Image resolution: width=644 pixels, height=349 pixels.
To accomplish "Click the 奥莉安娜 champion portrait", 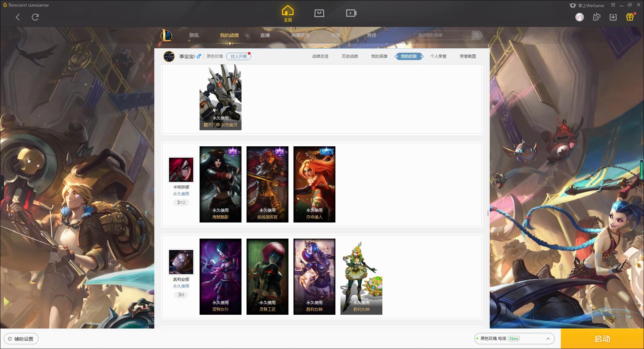I will pyautogui.click(x=181, y=262).
